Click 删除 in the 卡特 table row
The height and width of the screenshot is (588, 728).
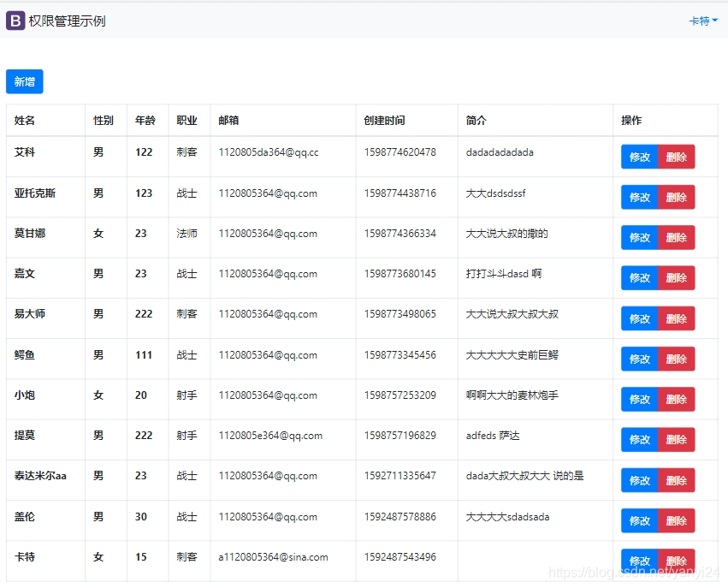pyautogui.click(x=677, y=561)
